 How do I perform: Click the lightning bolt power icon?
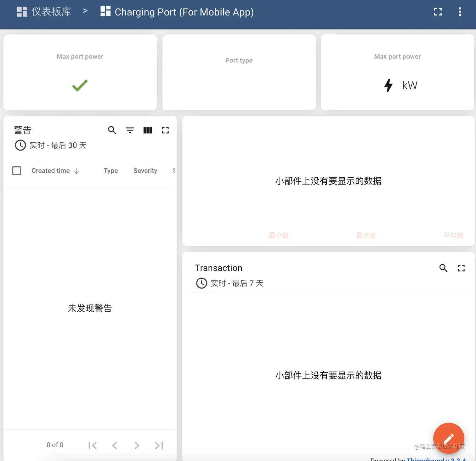click(x=388, y=85)
